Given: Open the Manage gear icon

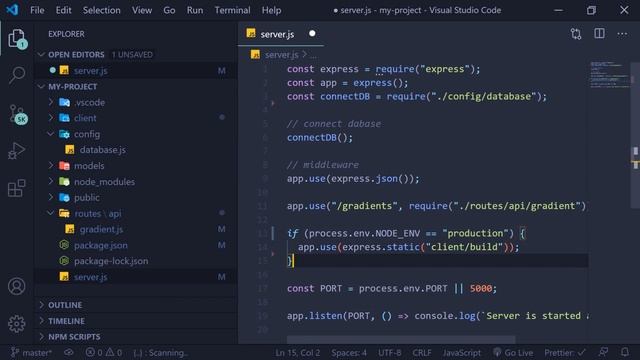Looking at the screenshot, I should 17,324.
